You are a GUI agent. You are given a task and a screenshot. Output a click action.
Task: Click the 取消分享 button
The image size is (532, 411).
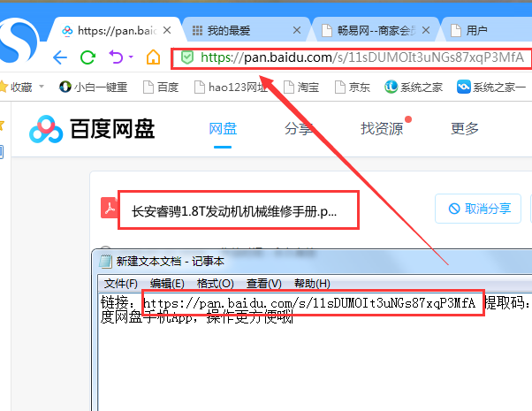pos(478,209)
